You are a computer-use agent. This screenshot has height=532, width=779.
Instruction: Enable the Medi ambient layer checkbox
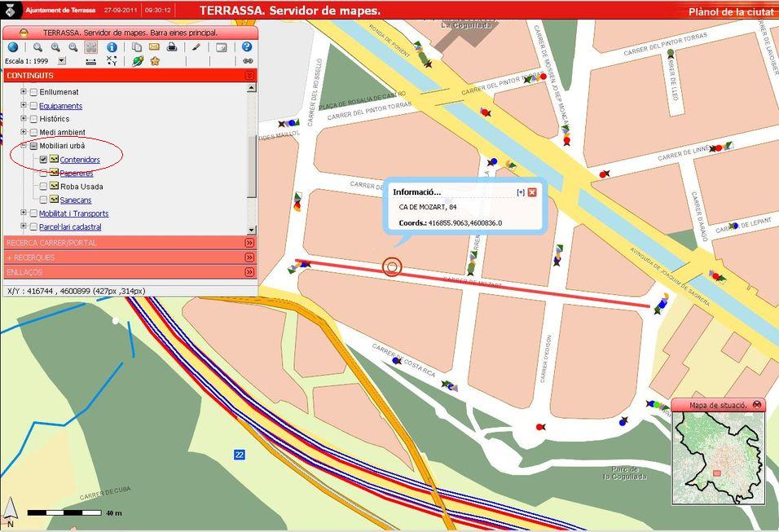pos(33,133)
